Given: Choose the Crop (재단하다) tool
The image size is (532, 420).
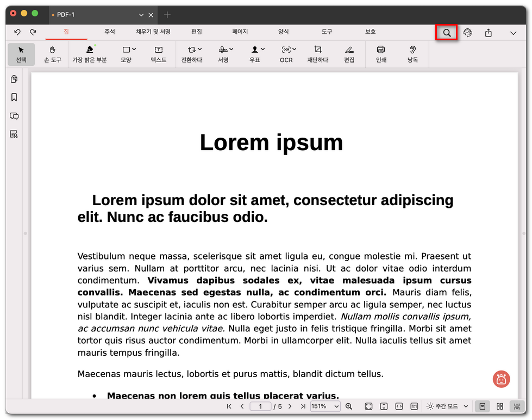Looking at the screenshot, I should (317, 54).
